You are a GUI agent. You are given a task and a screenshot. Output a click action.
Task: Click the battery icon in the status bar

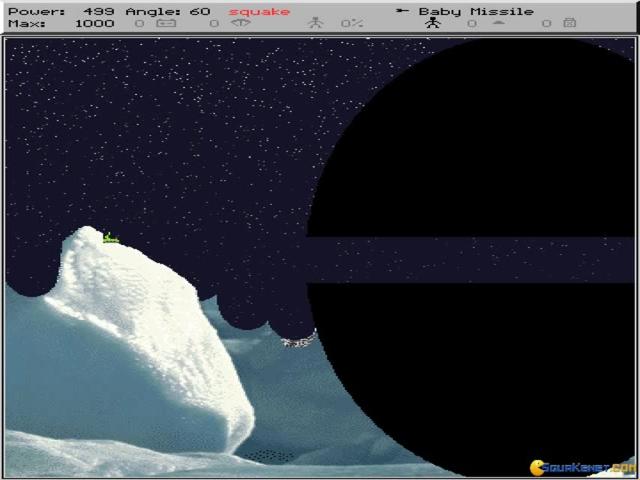(x=166, y=23)
